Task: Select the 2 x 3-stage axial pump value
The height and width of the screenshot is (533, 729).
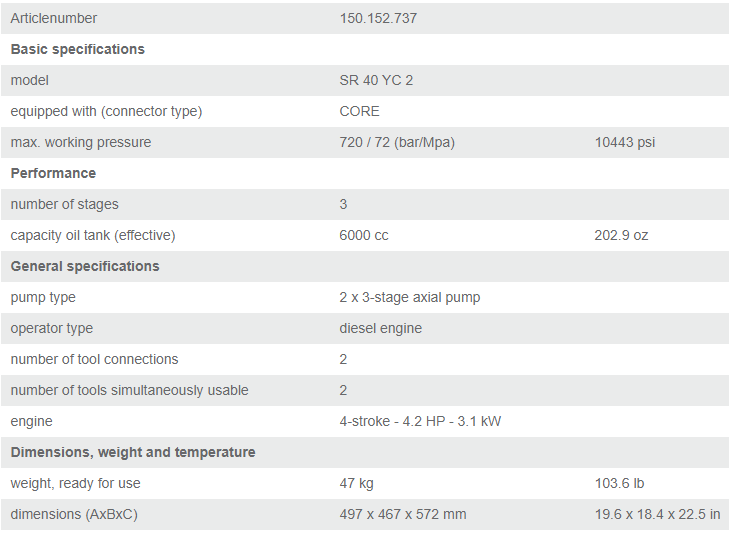Action: (410, 297)
